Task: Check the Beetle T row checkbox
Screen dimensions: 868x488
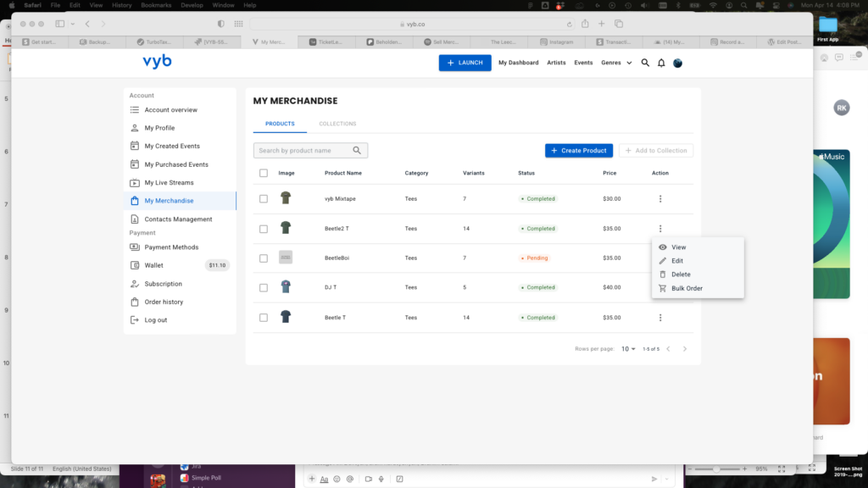Action: pos(264,318)
